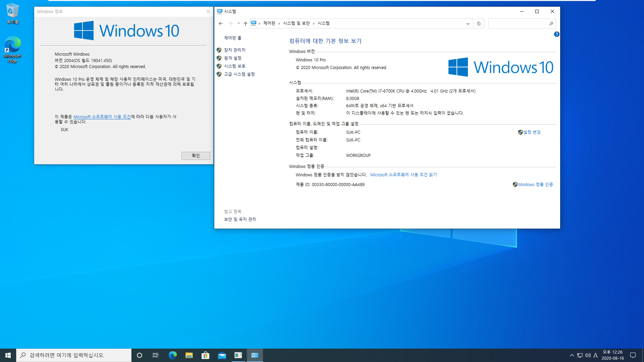644x362 pixels.
Task: Select 제어판 in the breadcrumb
Action: (269, 23)
